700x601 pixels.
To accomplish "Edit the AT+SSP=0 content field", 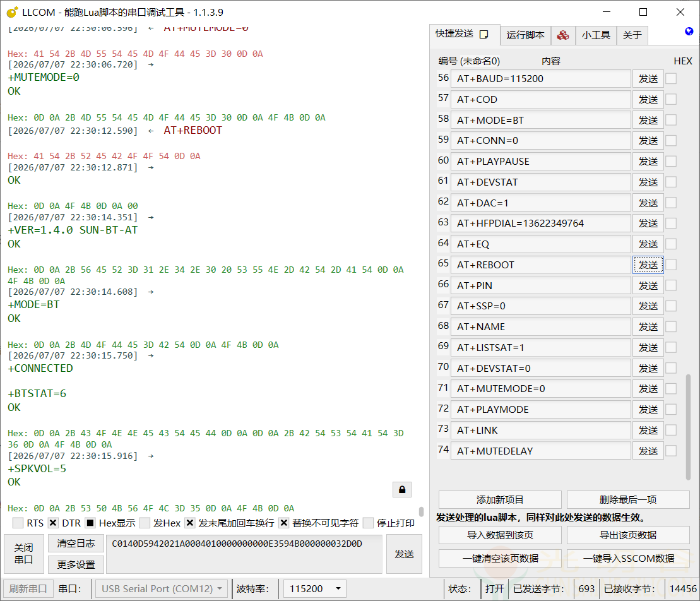I will click(x=541, y=306).
